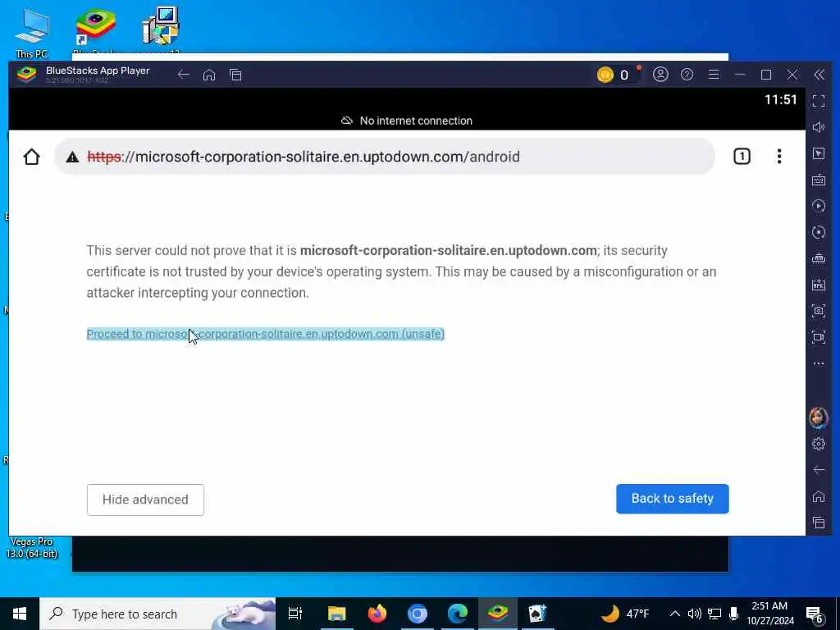This screenshot has height=630, width=840.
Task: Open This PC desktop shortcut
Action: pos(32,33)
